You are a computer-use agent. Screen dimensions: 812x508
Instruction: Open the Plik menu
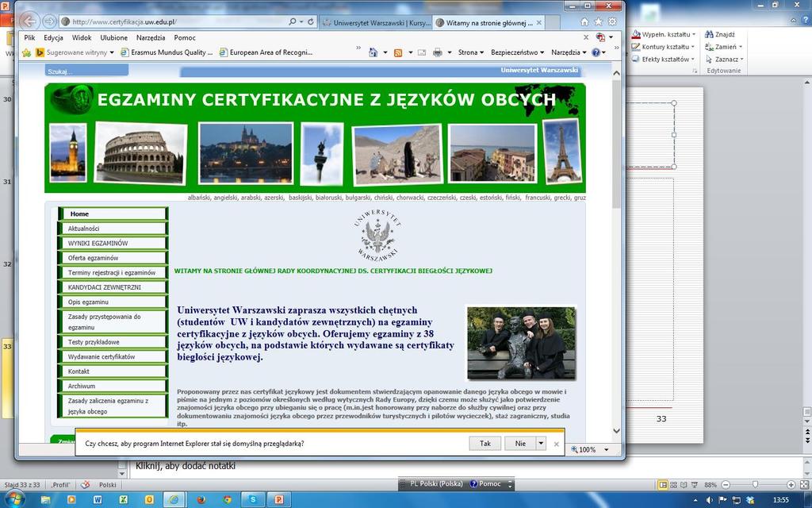[x=29, y=37]
